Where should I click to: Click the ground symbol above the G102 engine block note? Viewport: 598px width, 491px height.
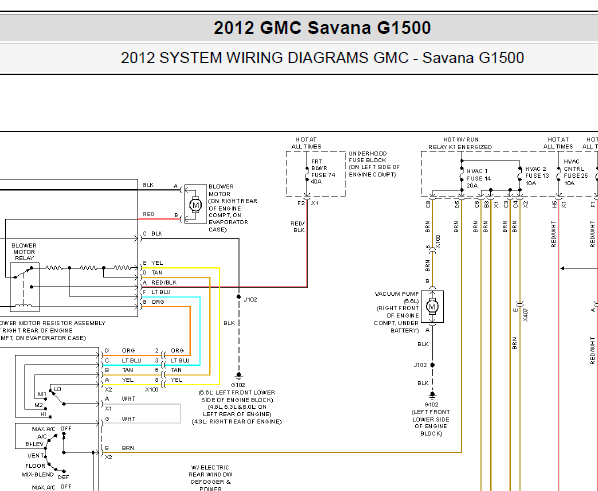click(x=239, y=376)
